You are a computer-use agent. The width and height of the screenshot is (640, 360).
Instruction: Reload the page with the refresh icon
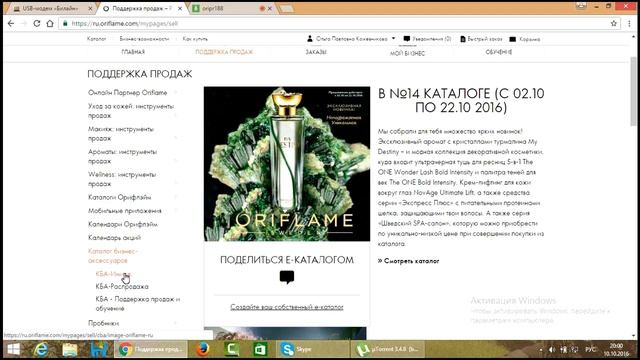(37, 24)
